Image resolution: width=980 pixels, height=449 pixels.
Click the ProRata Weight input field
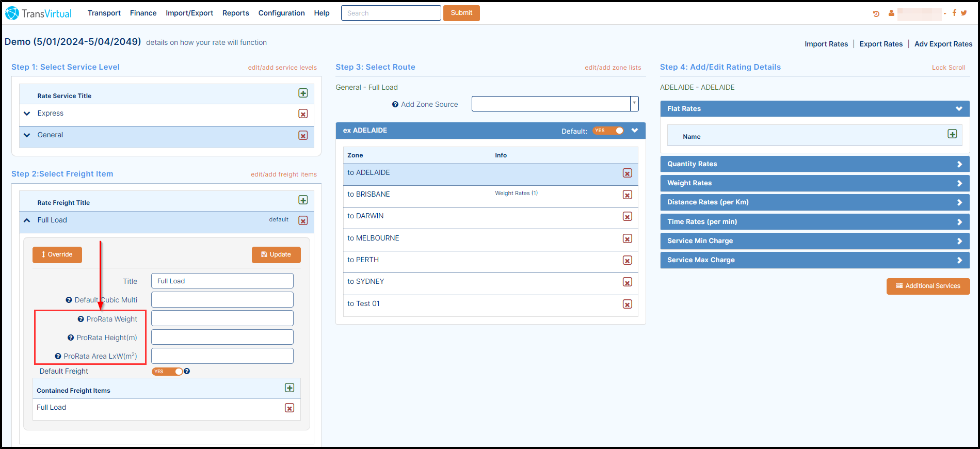222,318
